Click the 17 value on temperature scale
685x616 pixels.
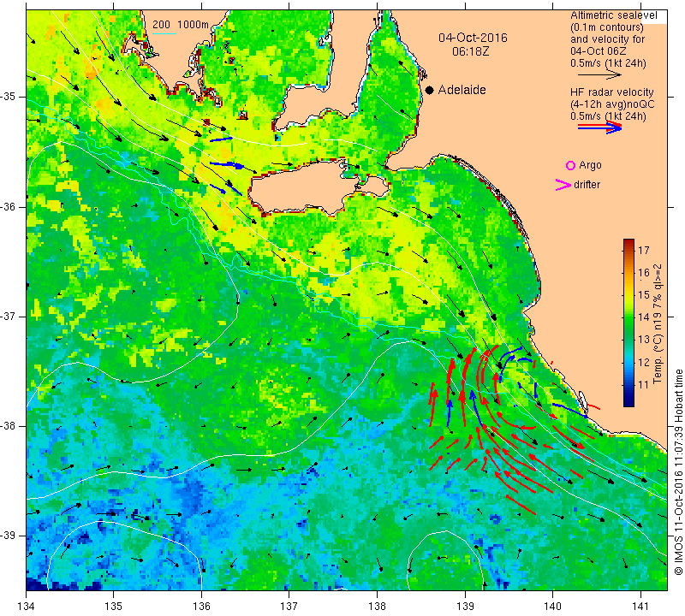click(644, 250)
